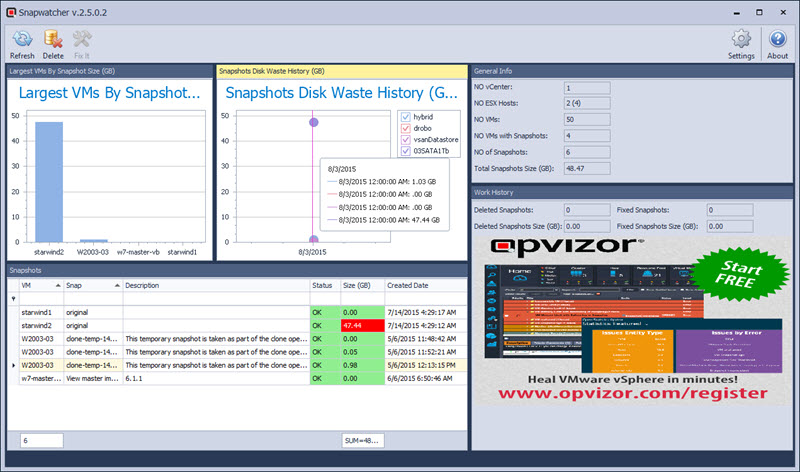Toggle the hybrid datastore checkbox
This screenshot has height=472, width=800.
(x=406, y=117)
